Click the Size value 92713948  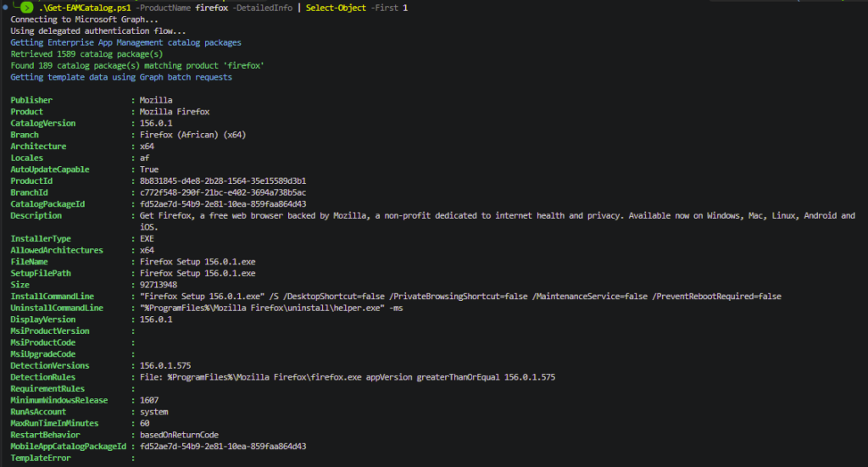pyautogui.click(x=159, y=285)
